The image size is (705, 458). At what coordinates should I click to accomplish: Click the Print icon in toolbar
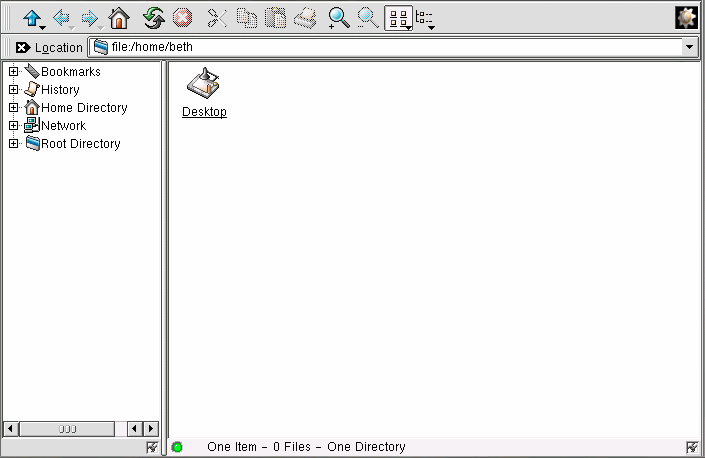click(305, 17)
